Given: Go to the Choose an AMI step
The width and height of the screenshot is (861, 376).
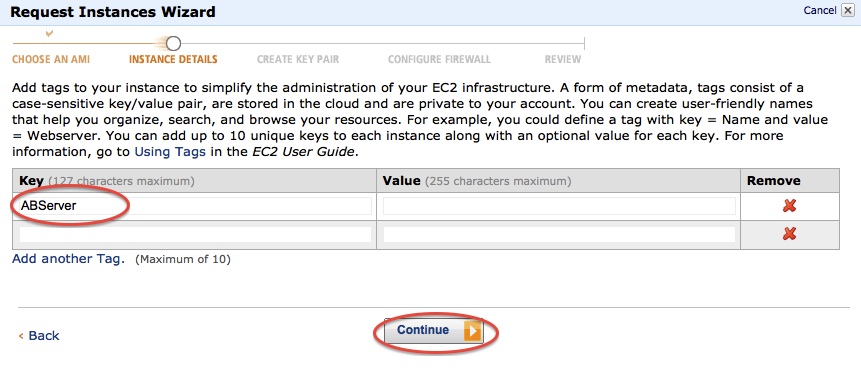Looking at the screenshot, I should click(51, 59).
